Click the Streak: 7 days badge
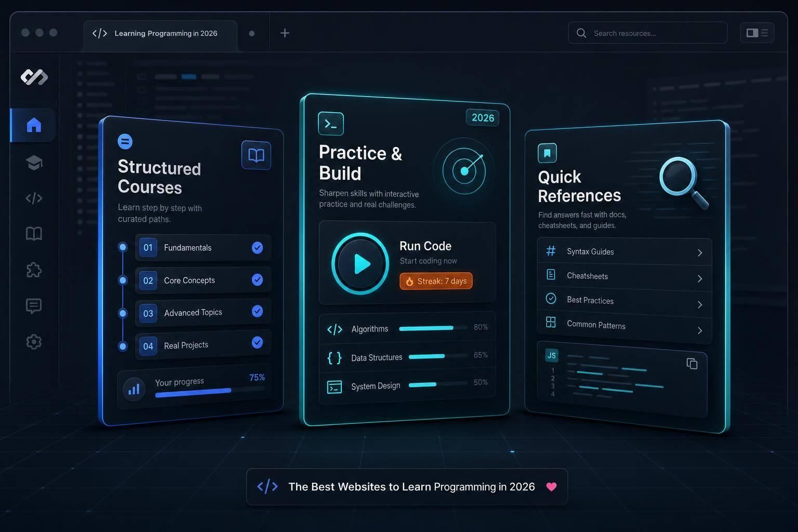This screenshot has width=798, height=532. [x=436, y=281]
